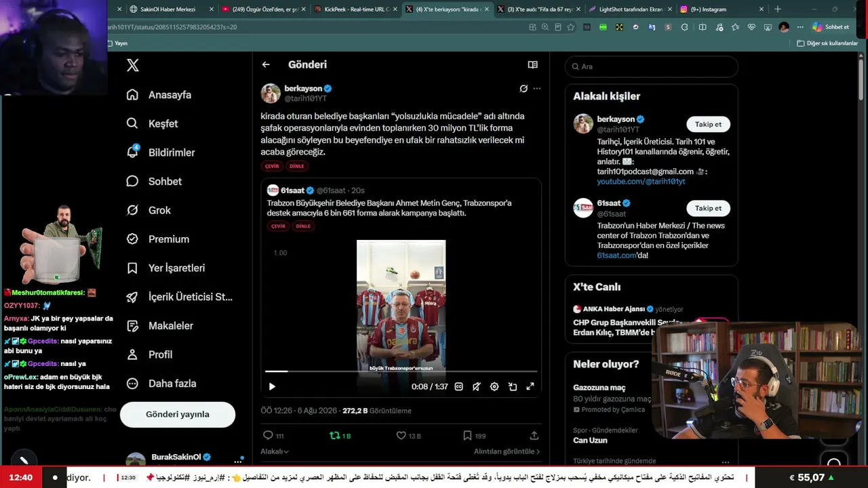Open Yer İşaretleri in the sidebar
Screen dimensions: 868x488
pos(165,268)
